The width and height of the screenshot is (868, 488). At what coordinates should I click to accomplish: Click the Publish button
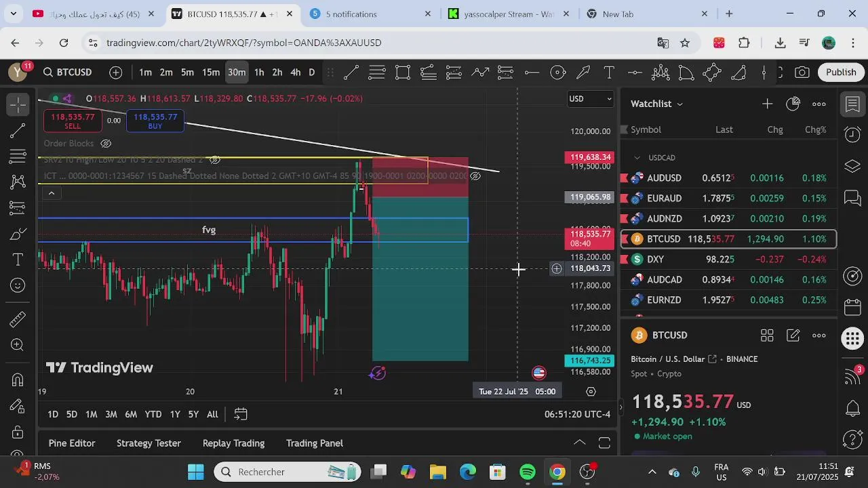[841, 73]
